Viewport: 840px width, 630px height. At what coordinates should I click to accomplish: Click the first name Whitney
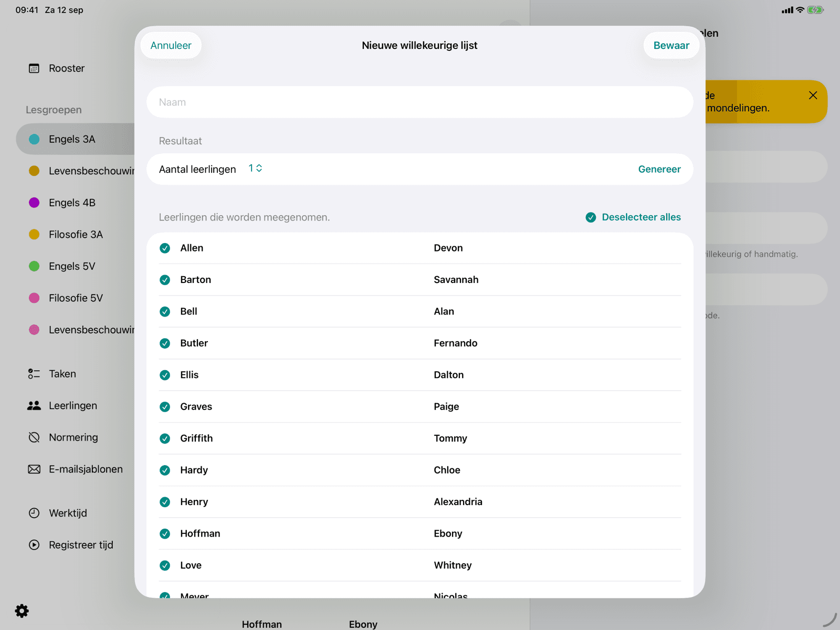(x=453, y=565)
